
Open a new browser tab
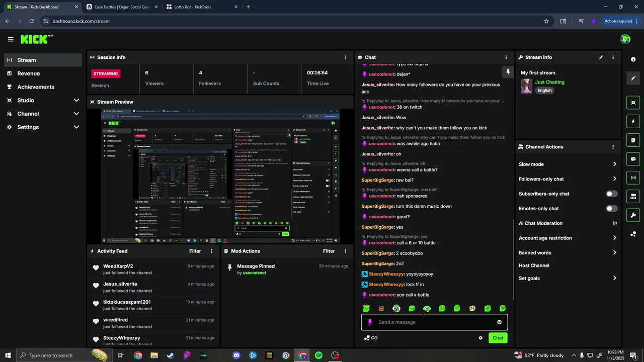[x=248, y=7]
